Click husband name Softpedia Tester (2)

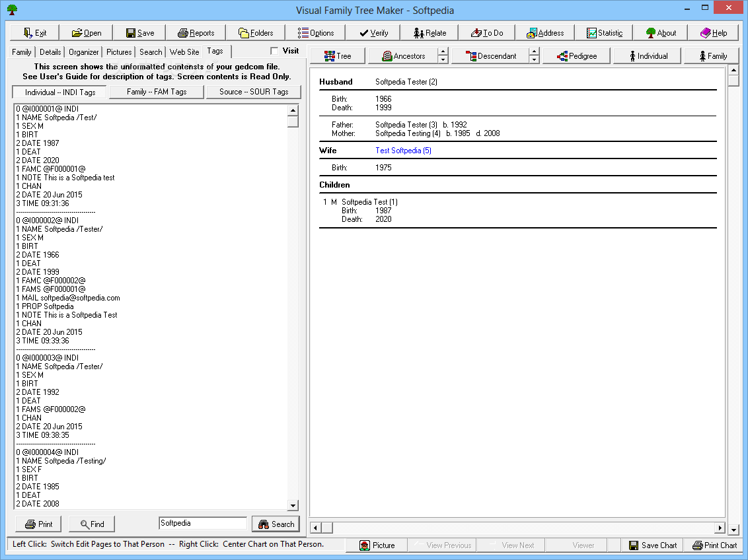(x=406, y=82)
